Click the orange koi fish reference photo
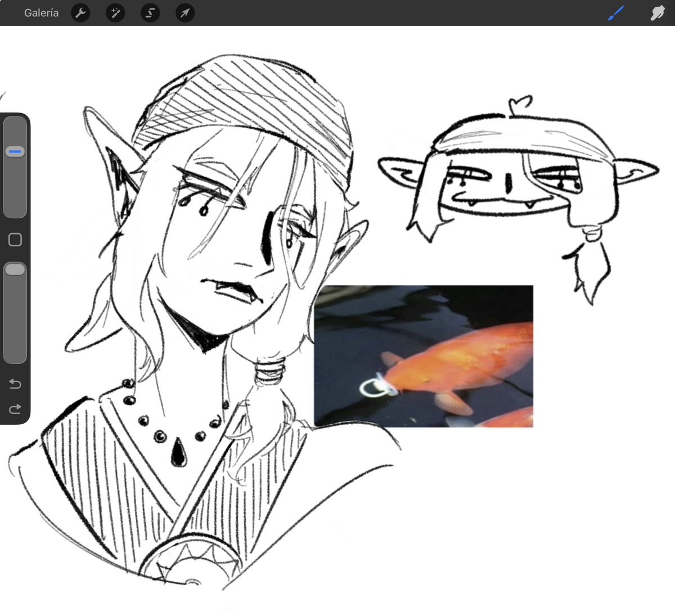Screen dimensions: 675x616 (x=424, y=356)
